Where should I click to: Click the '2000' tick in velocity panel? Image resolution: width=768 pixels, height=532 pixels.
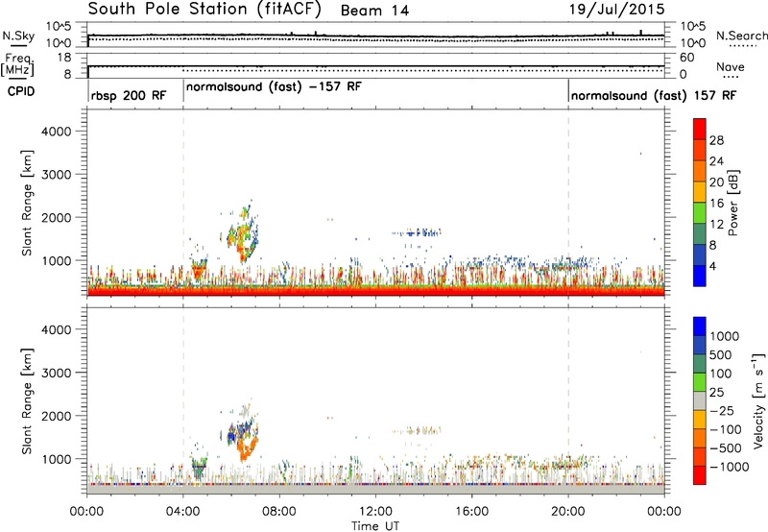[56, 416]
